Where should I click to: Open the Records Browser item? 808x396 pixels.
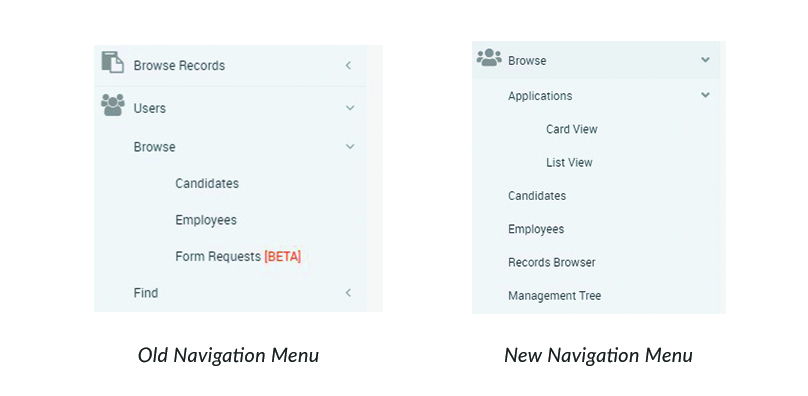click(x=551, y=262)
